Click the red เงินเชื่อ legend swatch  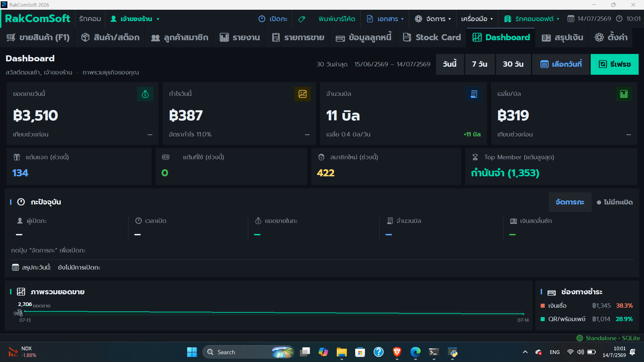point(543,306)
